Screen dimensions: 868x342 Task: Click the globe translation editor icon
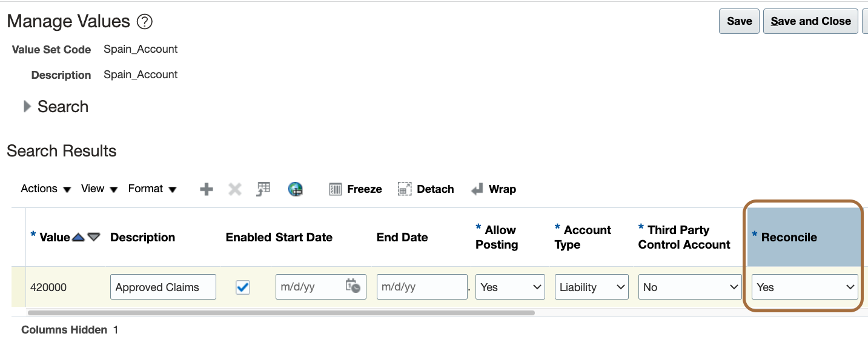point(296,189)
